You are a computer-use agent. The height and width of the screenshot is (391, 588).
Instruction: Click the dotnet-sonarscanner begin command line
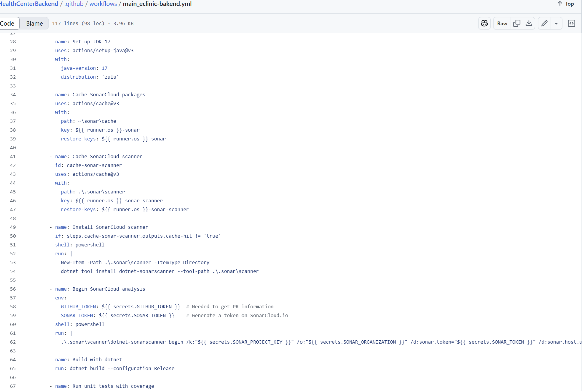point(321,342)
